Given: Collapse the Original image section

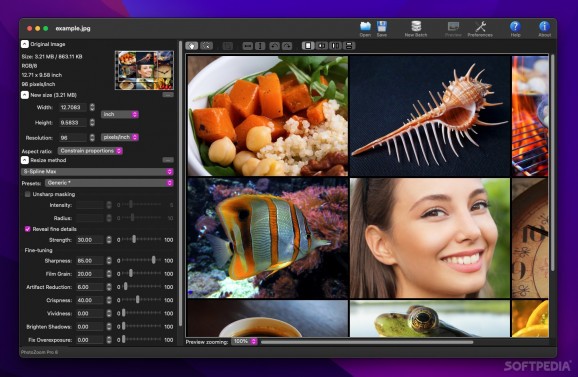Looking at the screenshot, I should [x=25, y=44].
